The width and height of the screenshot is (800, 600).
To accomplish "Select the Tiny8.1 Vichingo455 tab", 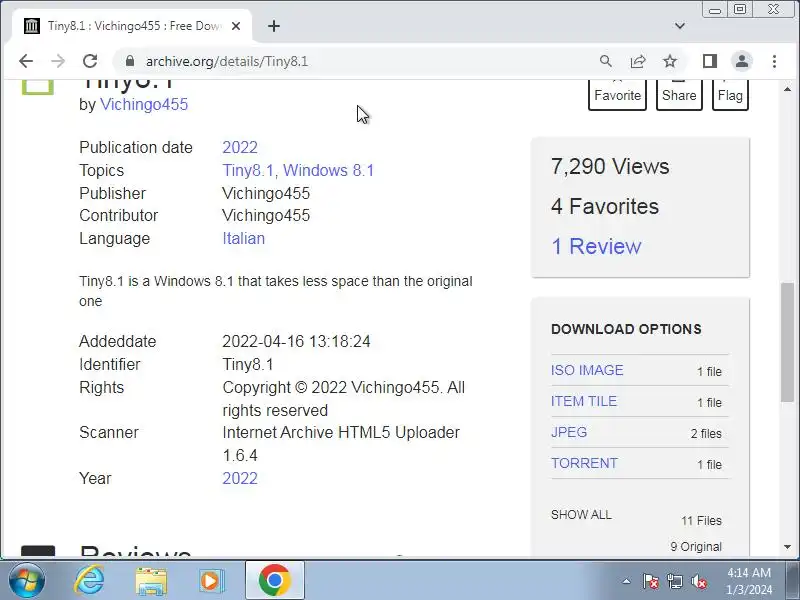I will tap(132, 26).
